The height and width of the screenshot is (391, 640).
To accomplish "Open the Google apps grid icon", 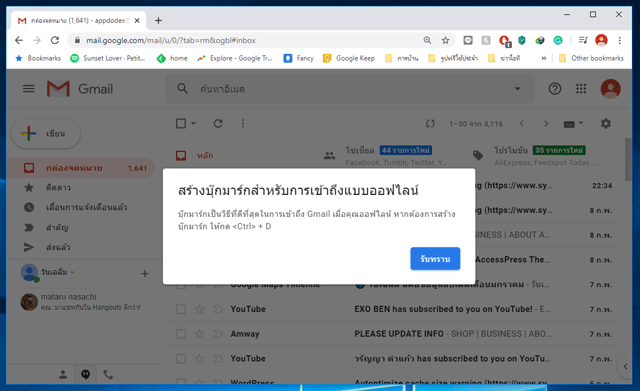I will pos(581,89).
